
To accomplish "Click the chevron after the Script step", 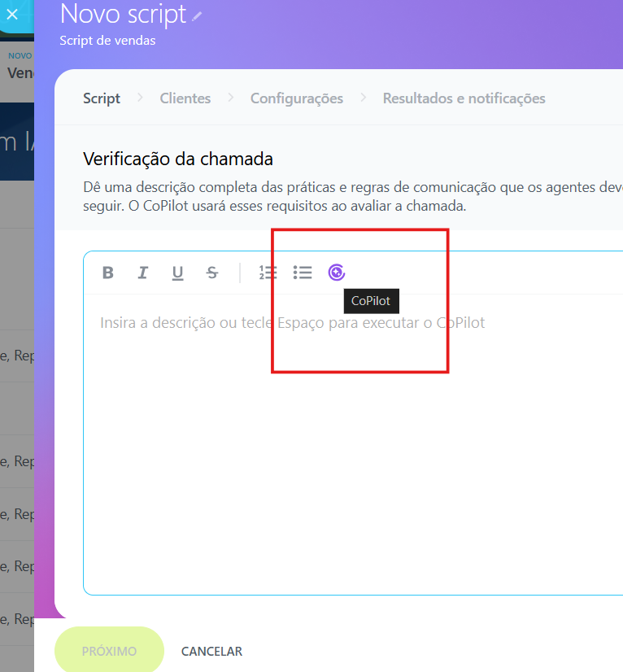I will [x=140, y=98].
